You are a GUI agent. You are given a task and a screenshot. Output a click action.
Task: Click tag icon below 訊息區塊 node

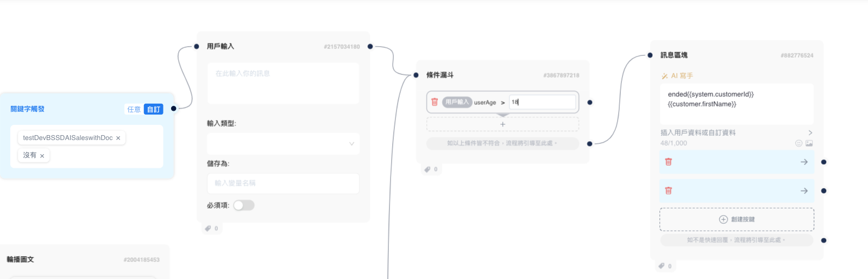(662, 266)
